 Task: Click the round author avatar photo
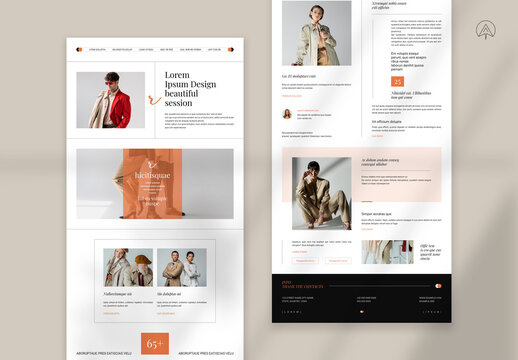(x=287, y=114)
